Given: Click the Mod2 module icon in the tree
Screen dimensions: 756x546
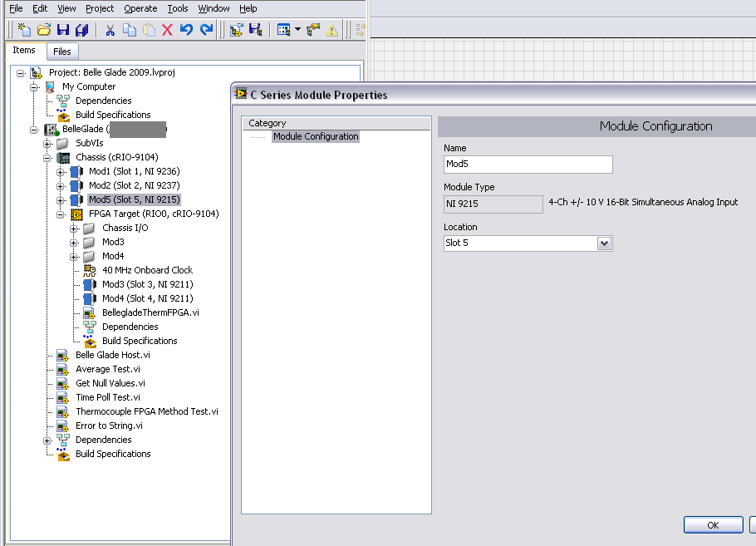Looking at the screenshot, I should coord(76,185).
